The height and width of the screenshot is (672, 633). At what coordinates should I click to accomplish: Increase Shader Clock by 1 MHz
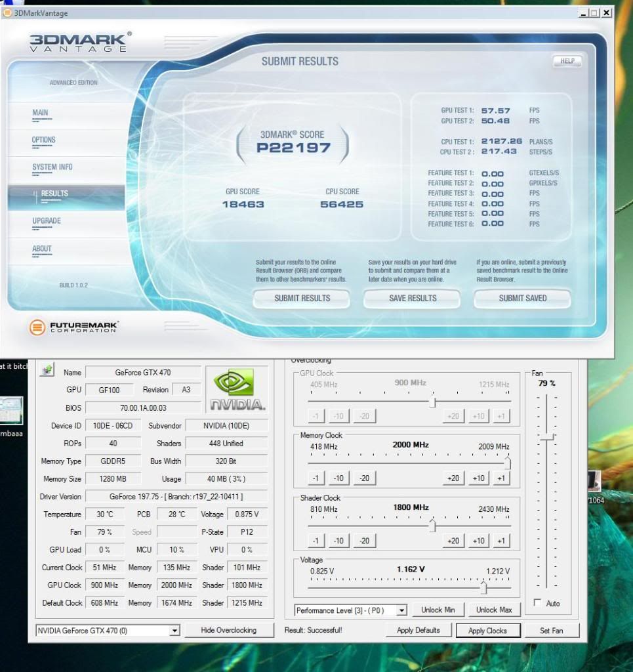(x=501, y=541)
